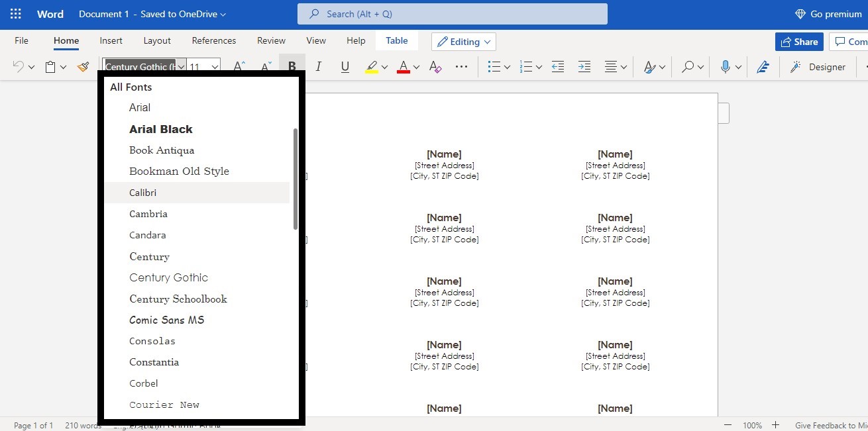Click the Shrink Font icon
Viewport: 868px width, 431px height.
tap(266, 67)
